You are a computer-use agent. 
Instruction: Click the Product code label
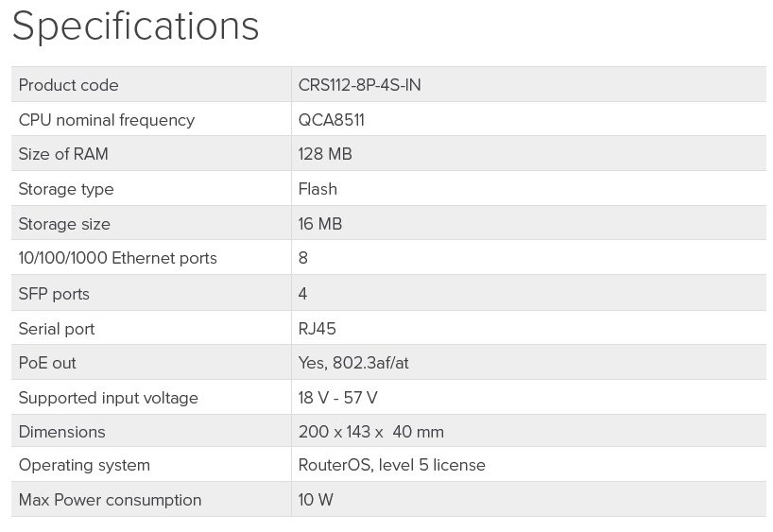click(68, 85)
